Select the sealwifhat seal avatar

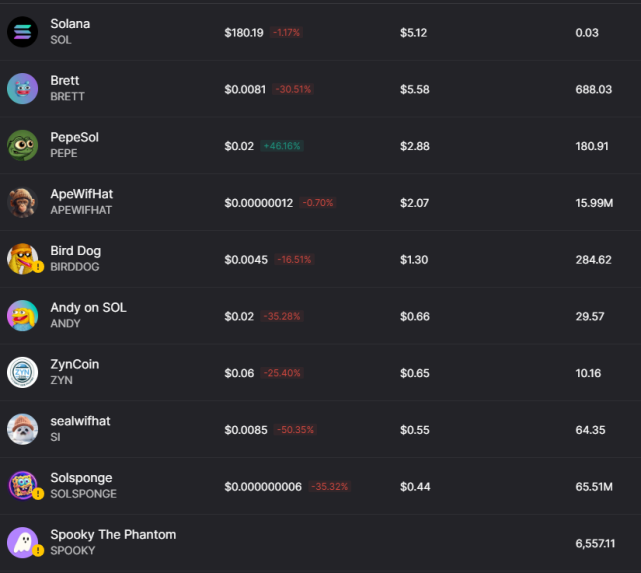point(22,430)
